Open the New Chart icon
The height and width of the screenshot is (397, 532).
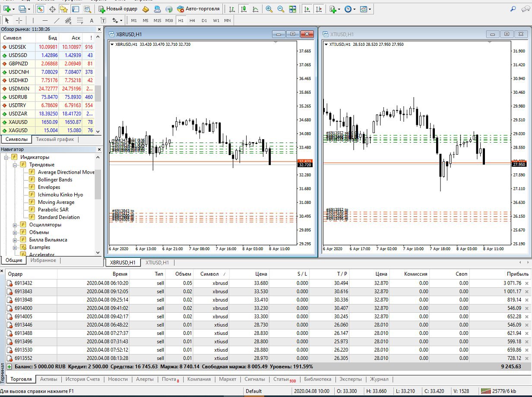[7, 9]
